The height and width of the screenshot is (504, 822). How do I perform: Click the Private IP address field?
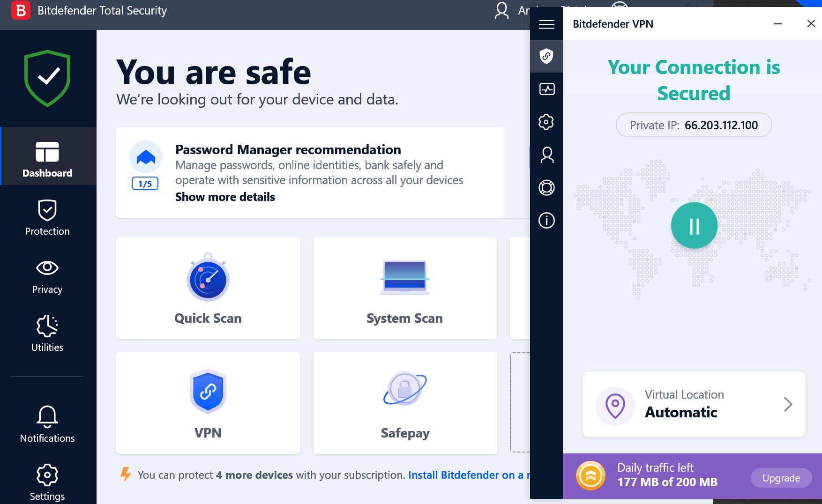click(x=694, y=125)
